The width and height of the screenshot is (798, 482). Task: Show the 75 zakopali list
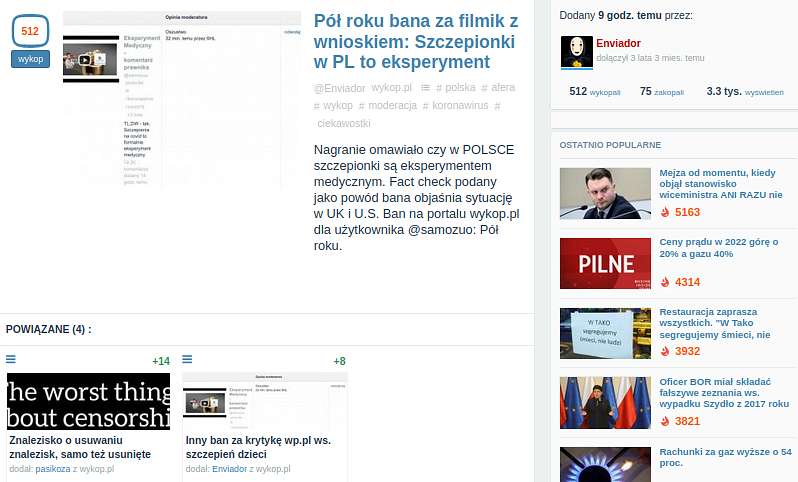tap(662, 92)
